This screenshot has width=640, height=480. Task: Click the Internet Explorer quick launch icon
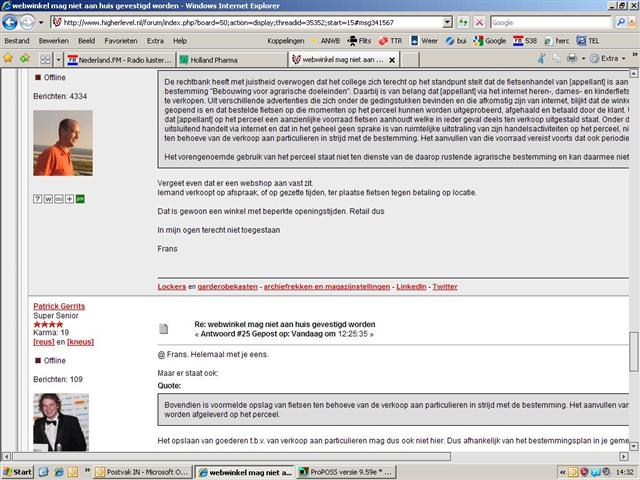tap(59, 472)
